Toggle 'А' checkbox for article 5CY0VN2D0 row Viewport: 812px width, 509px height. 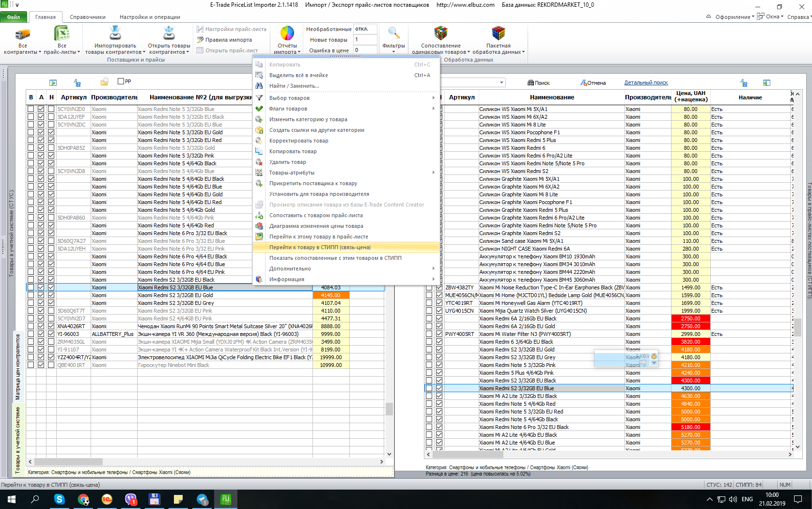[x=41, y=109]
